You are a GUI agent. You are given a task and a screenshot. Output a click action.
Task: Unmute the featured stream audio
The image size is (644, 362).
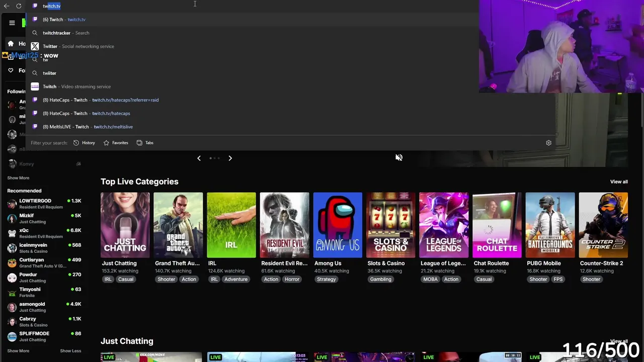(x=399, y=158)
